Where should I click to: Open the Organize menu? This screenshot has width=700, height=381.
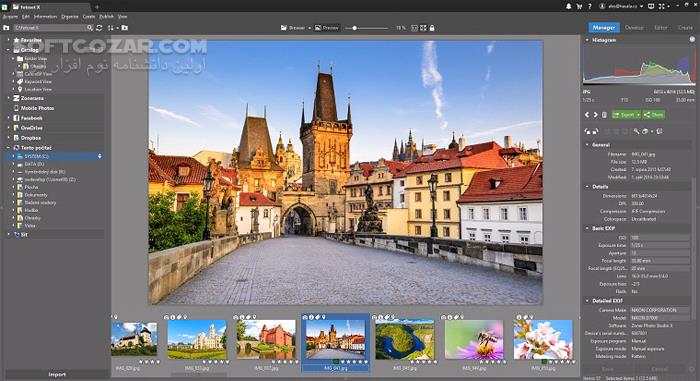click(x=70, y=17)
